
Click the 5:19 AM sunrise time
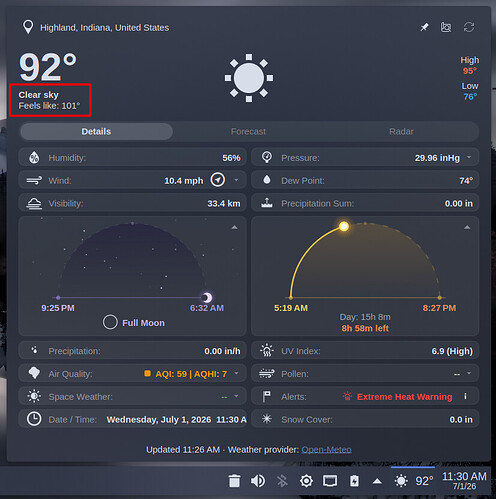291,308
